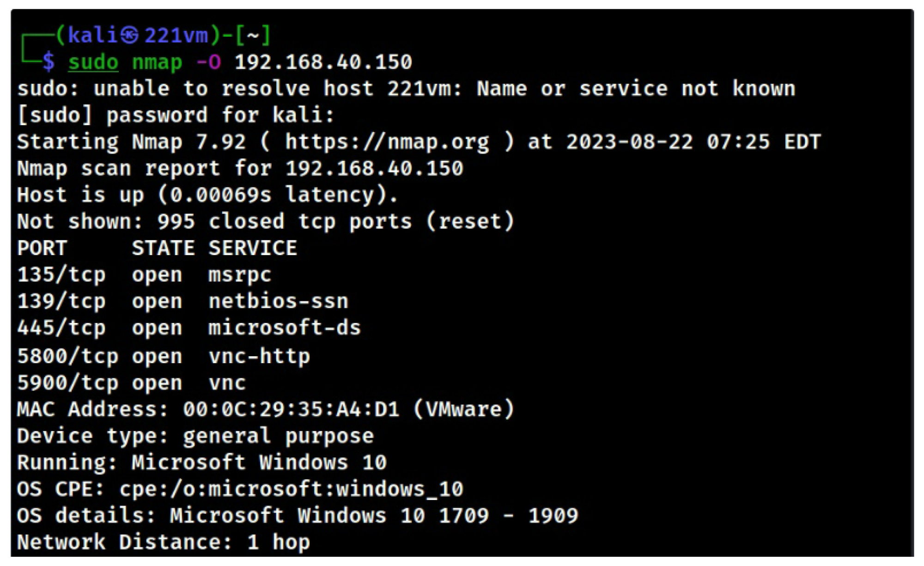Click the sudo password prompt for kali

(176, 116)
